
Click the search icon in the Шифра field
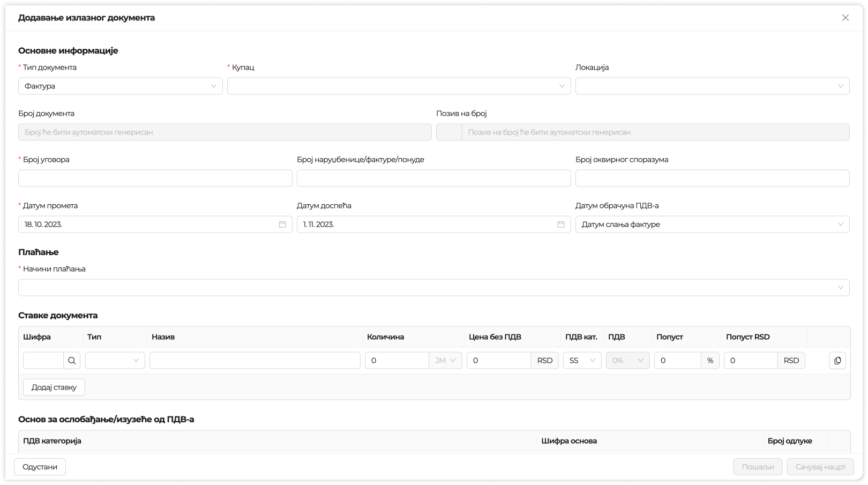tap(72, 361)
